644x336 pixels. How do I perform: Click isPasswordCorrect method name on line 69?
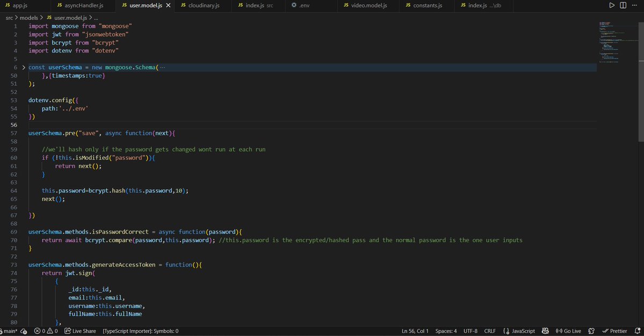pyautogui.click(x=121, y=232)
